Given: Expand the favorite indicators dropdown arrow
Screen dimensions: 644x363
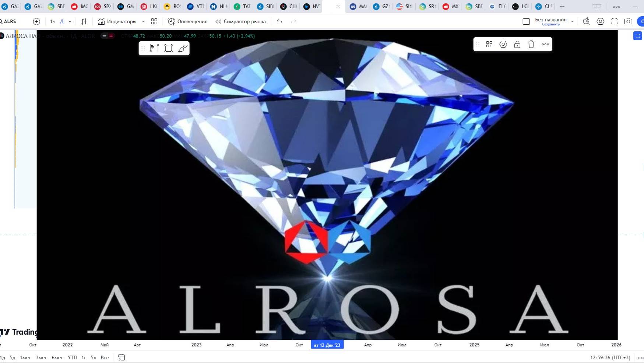Looking at the screenshot, I should pos(143,21).
